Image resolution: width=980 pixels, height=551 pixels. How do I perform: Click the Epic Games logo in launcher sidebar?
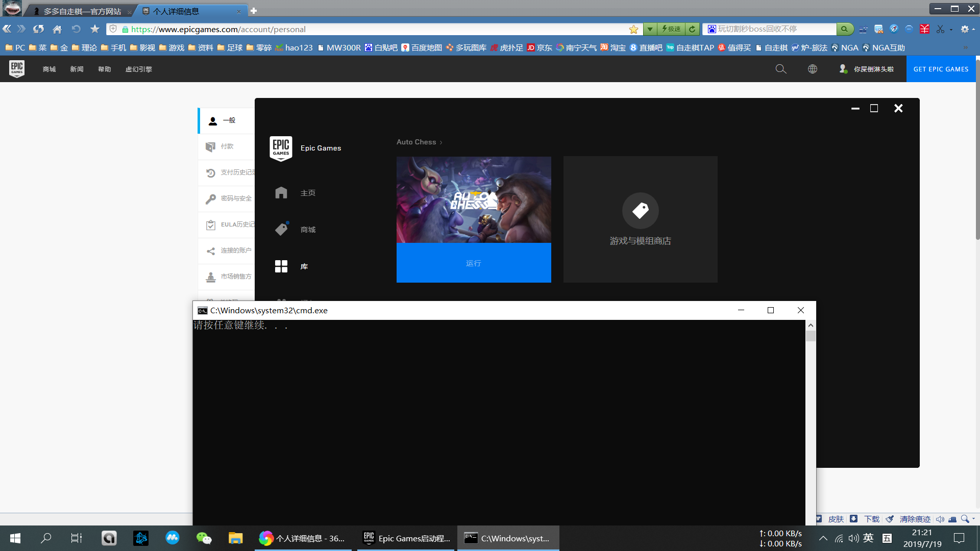tap(281, 148)
